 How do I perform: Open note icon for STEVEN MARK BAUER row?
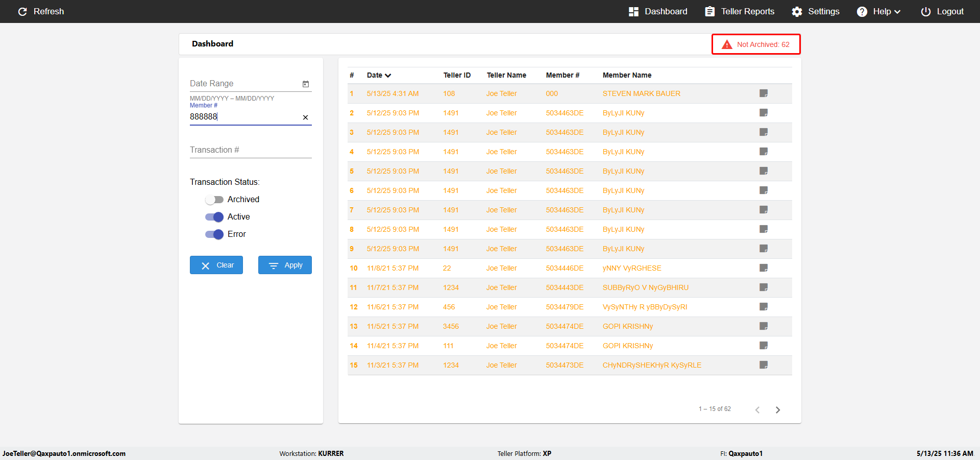click(764, 93)
